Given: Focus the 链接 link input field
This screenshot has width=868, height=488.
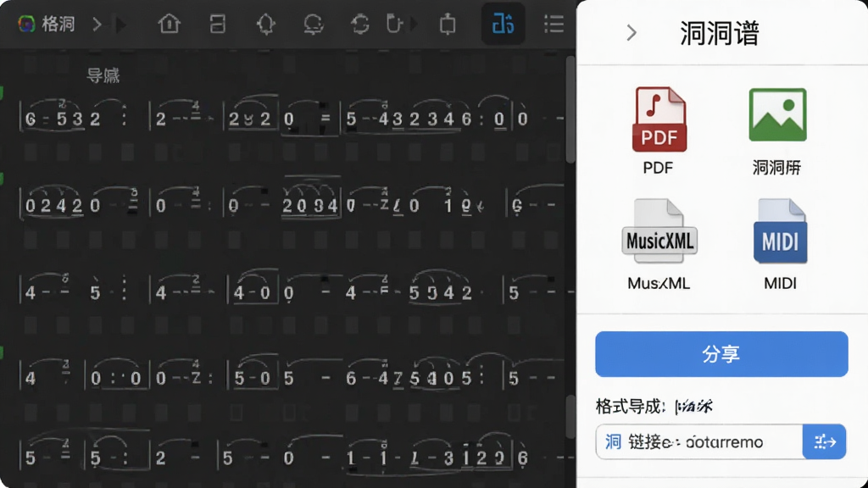Looking at the screenshot, I should [699, 441].
